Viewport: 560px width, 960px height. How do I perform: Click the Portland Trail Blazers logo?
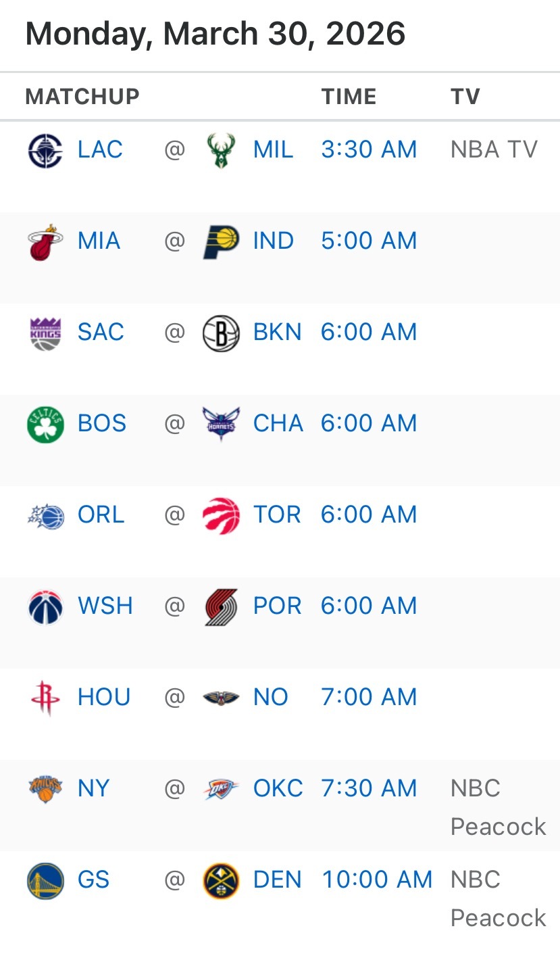tap(221, 606)
